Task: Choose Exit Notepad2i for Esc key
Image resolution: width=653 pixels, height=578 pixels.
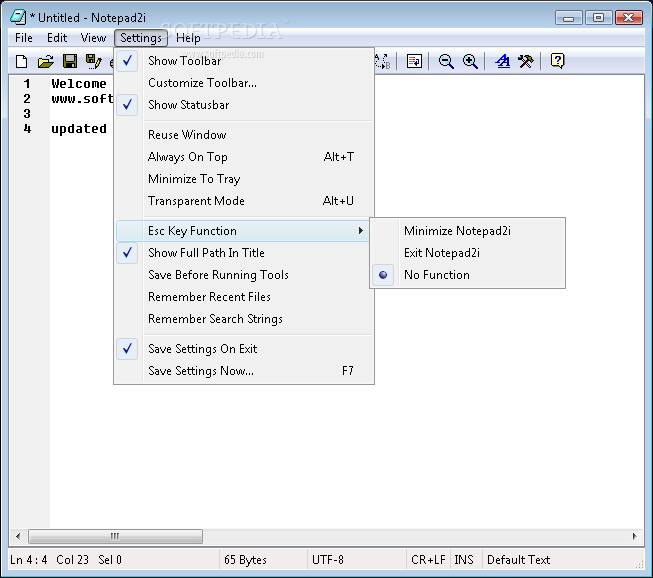Action: 467,253
